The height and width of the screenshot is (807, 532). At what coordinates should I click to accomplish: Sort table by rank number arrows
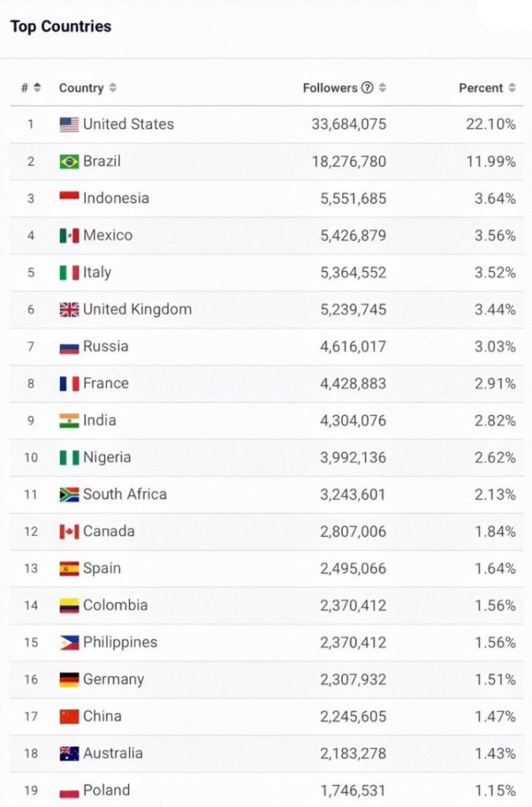pos(37,88)
